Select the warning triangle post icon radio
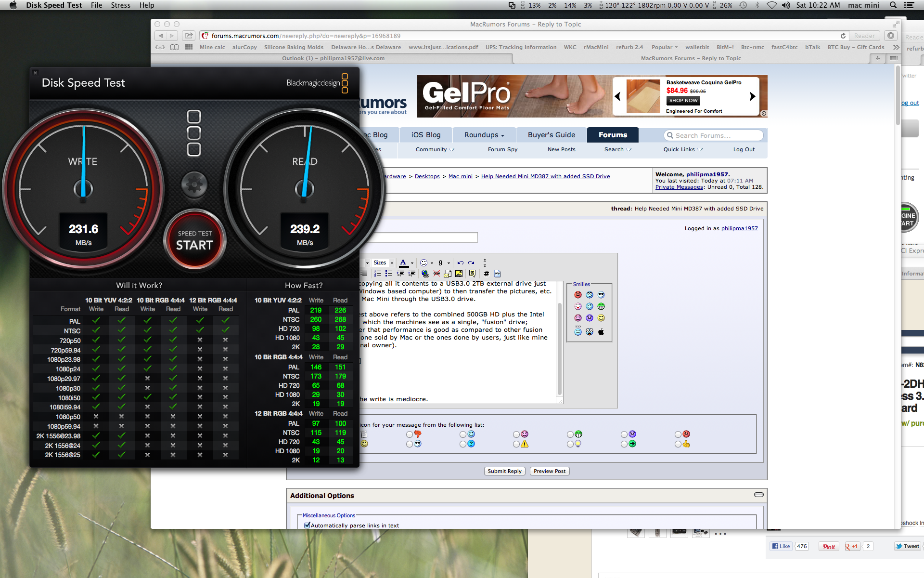924x578 pixels. [x=516, y=444]
